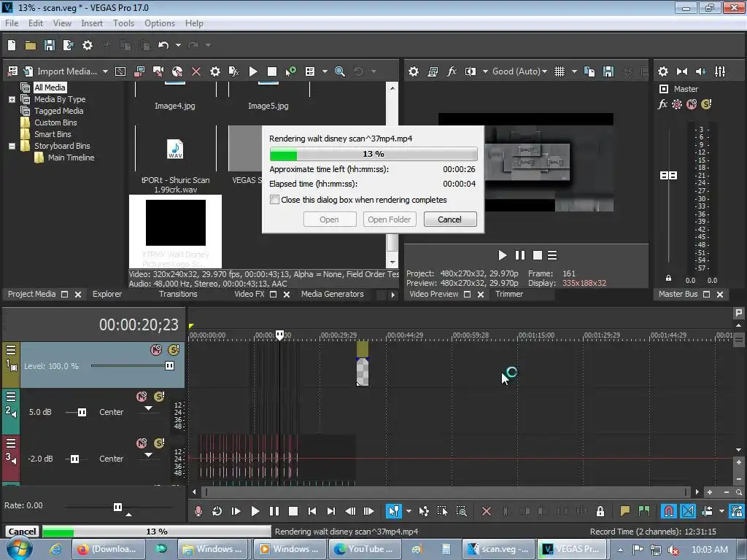Open mixing console from Master Bus toolbar
The image size is (747, 560).
click(x=720, y=71)
